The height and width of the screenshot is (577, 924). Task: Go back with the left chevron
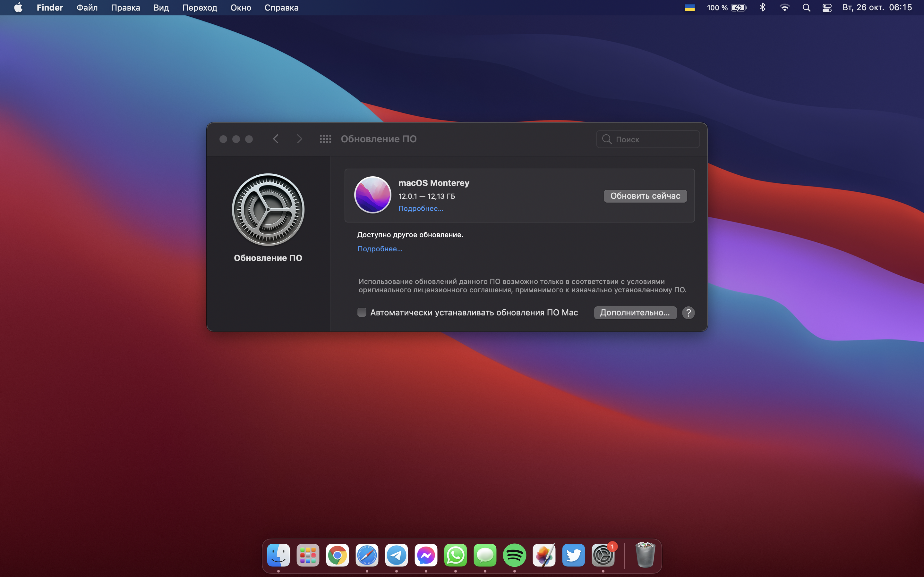[x=276, y=139]
